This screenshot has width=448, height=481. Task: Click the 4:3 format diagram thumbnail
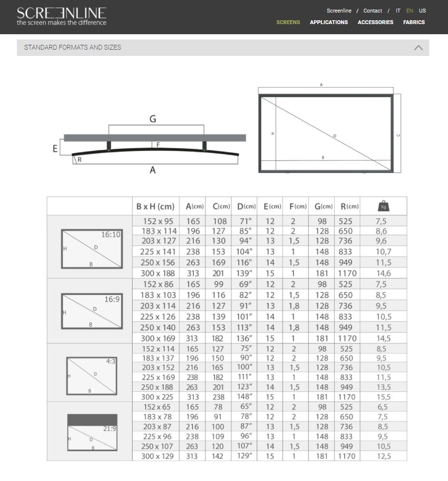coord(92,376)
